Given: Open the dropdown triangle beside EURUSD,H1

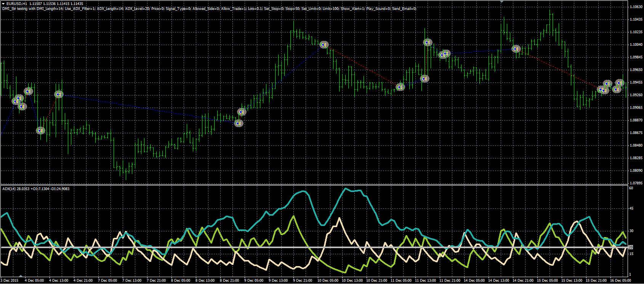Looking at the screenshot, I should [x=3, y=4].
